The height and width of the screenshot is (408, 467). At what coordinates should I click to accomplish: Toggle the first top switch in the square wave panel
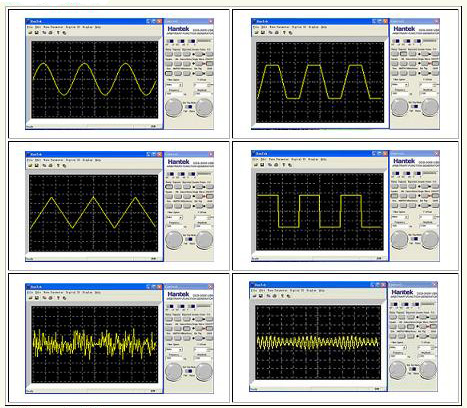pos(396,173)
